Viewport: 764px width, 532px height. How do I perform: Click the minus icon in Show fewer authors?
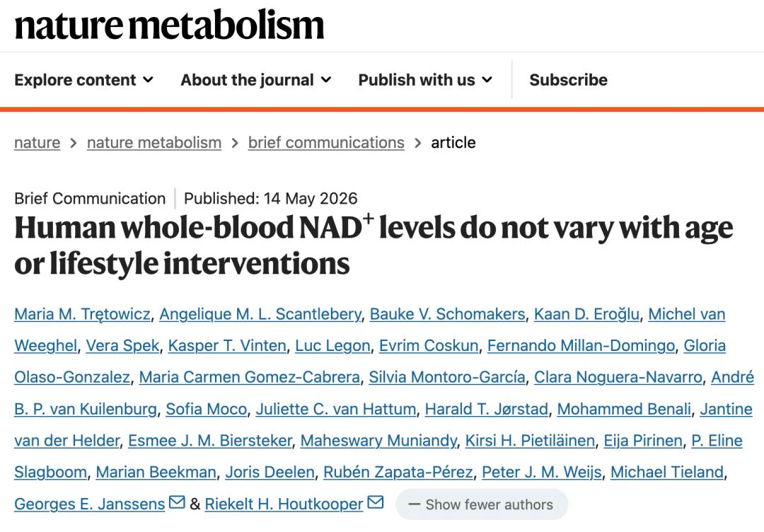click(x=414, y=504)
